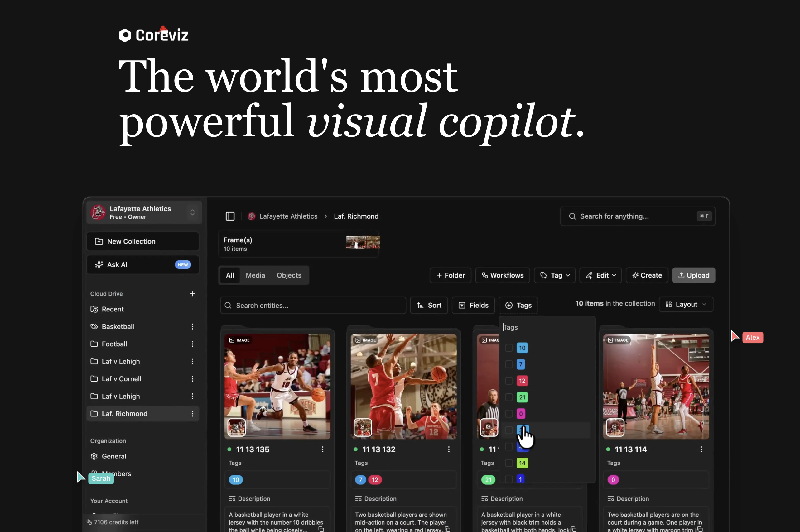Expand the Tag dropdown in toolbar
Image resolution: width=800 pixels, height=532 pixels.
click(x=555, y=275)
